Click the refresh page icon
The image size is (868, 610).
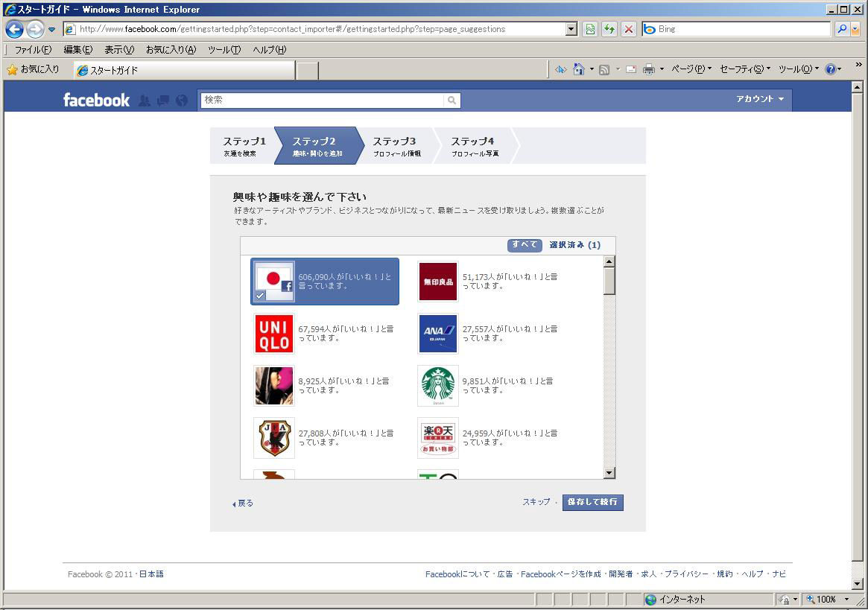609,29
